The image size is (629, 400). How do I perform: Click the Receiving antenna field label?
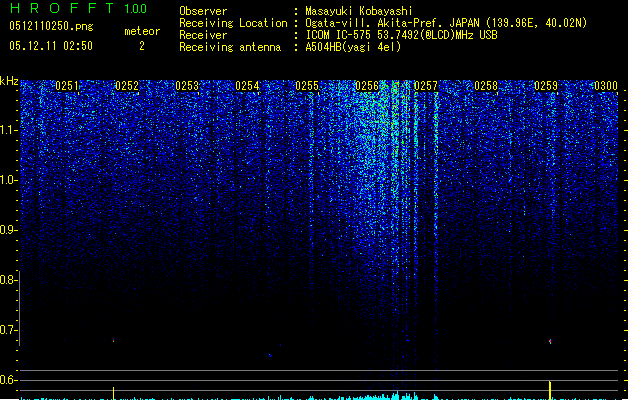click(x=230, y=47)
